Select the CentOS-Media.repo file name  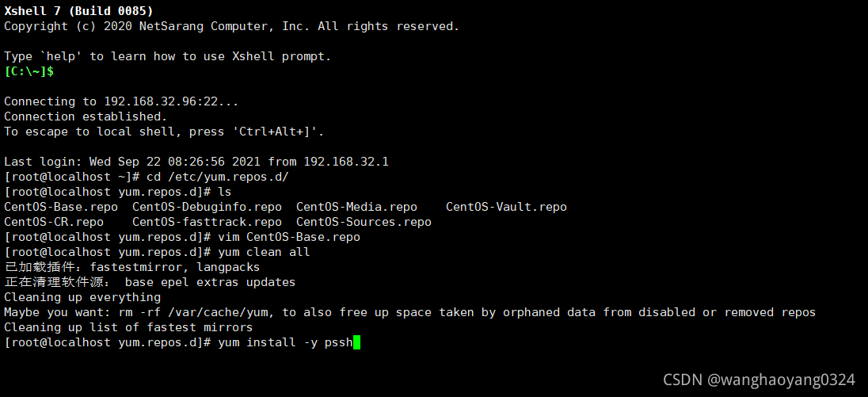(x=356, y=207)
